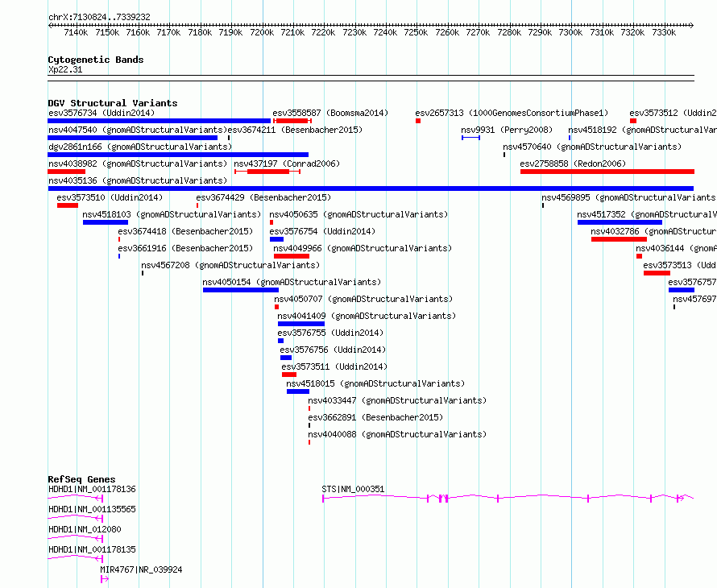
Task: Click nsv437197 (Conrad2006) label
Action: (287, 164)
